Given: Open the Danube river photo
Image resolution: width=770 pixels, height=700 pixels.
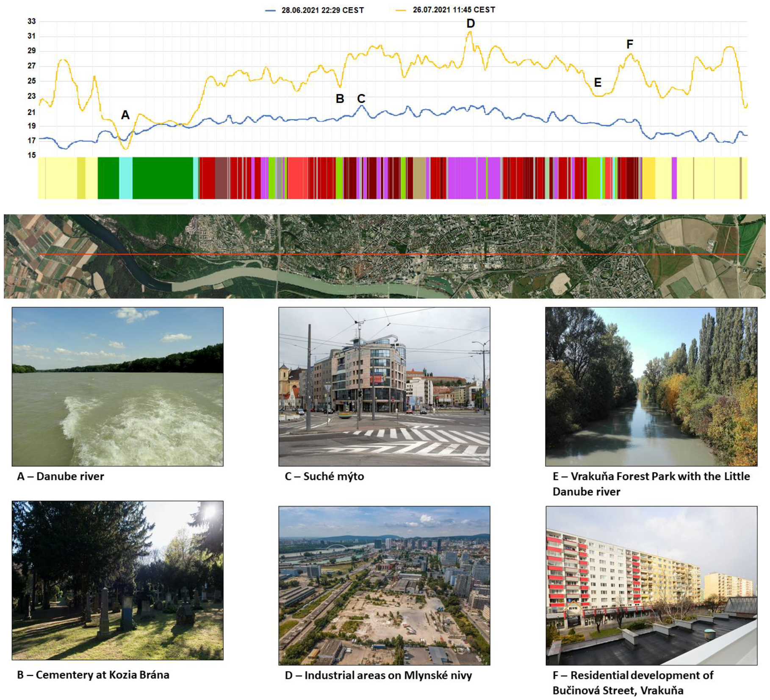Looking at the screenshot, I should (x=118, y=387).
